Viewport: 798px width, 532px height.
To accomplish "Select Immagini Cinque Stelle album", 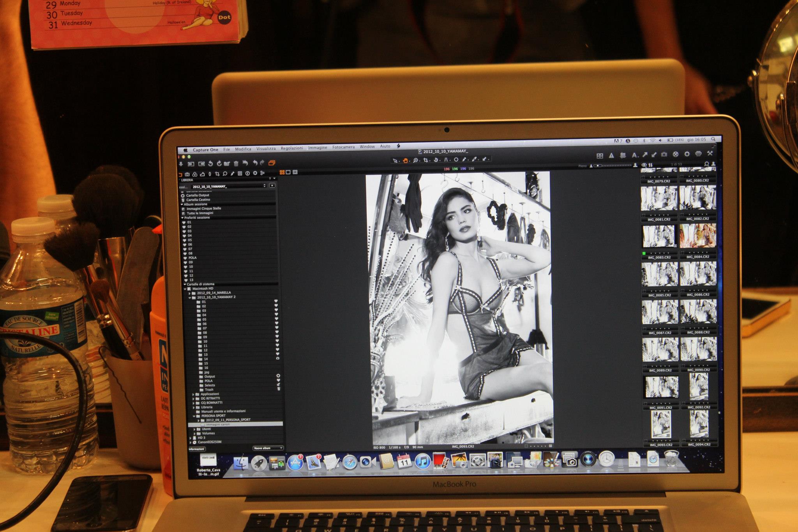I will point(204,209).
